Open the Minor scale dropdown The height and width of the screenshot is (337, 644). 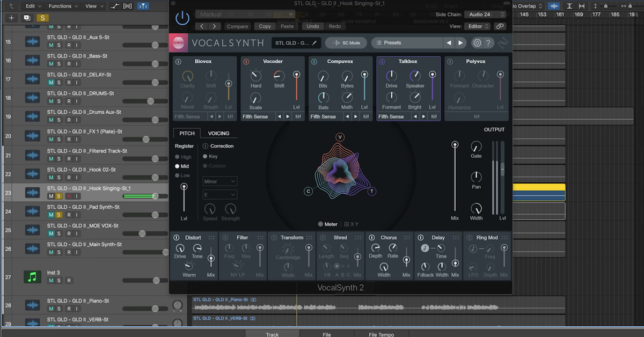tap(220, 181)
